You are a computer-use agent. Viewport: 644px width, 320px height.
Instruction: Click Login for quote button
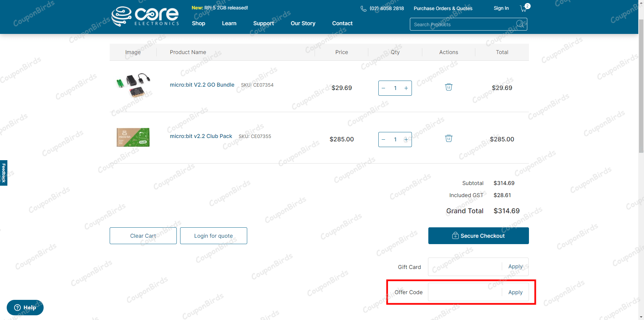(x=213, y=236)
